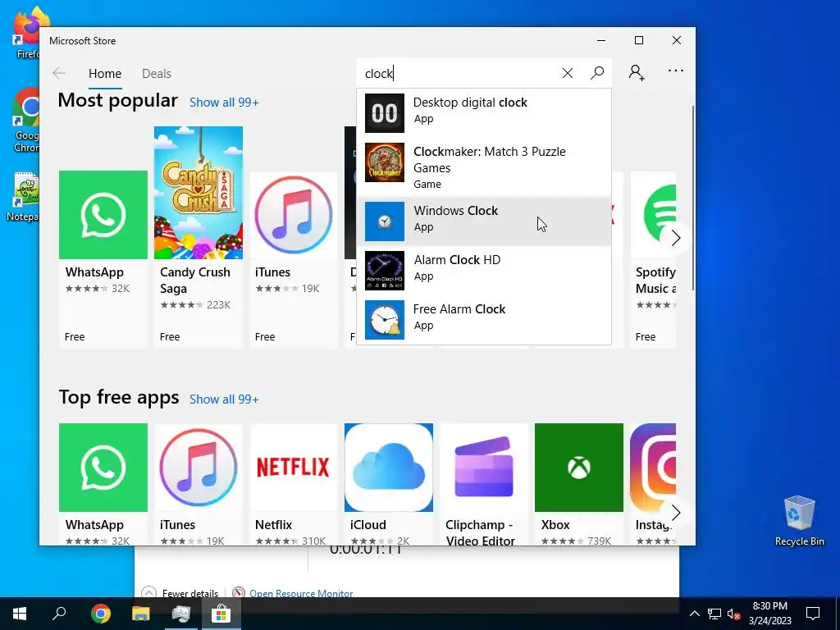The height and width of the screenshot is (630, 840).
Task: Run the search with the magnifier icon
Action: point(597,73)
